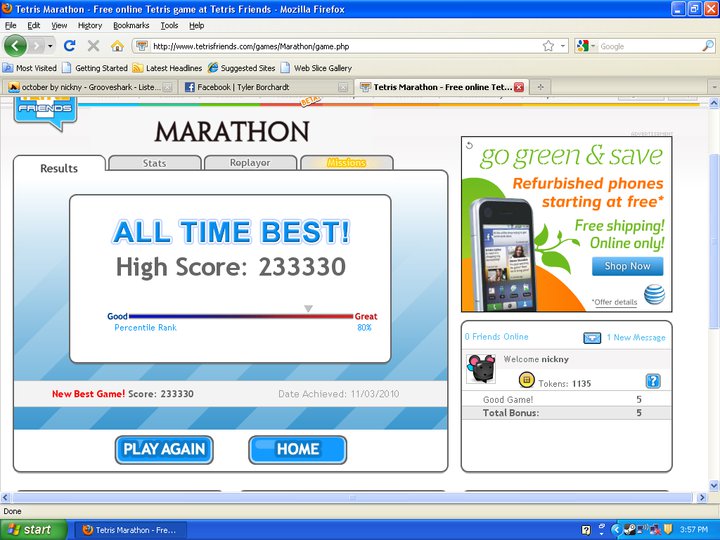Open the Missions tab
Image resolution: width=720 pixels, height=540 pixels.
pyautogui.click(x=347, y=163)
